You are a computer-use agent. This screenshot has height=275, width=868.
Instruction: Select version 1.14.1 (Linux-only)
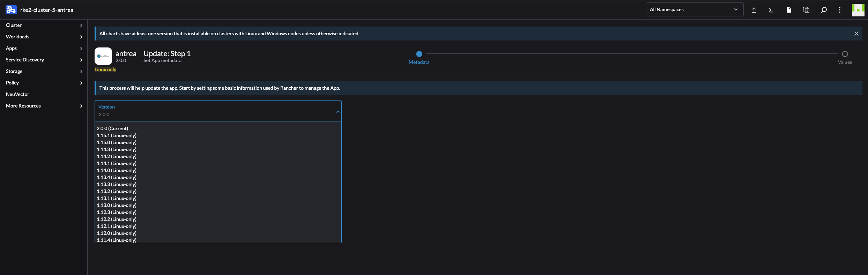click(218, 163)
